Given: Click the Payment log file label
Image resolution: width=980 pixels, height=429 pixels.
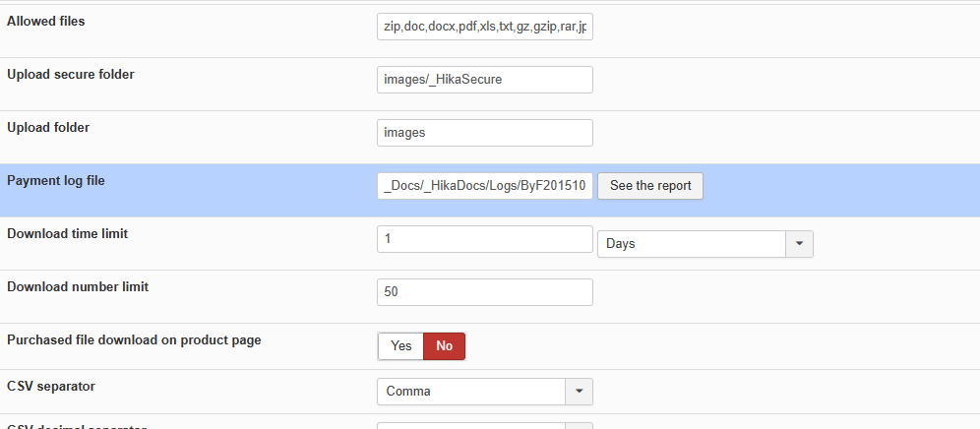Looking at the screenshot, I should [x=56, y=181].
